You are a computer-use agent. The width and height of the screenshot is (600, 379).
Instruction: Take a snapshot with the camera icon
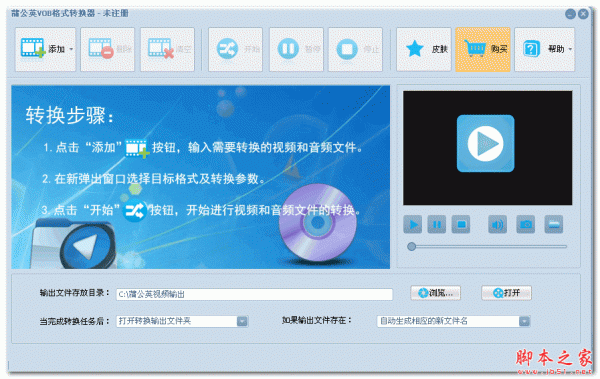click(x=525, y=224)
